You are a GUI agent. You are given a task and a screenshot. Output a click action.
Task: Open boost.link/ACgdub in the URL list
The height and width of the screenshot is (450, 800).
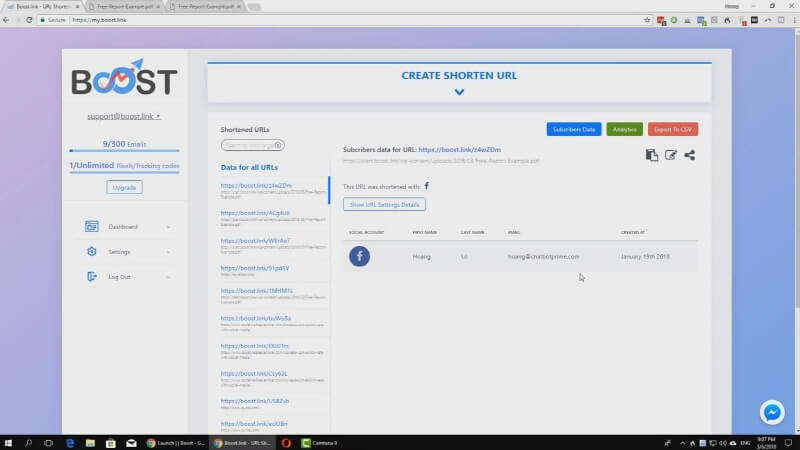(x=255, y=213)
